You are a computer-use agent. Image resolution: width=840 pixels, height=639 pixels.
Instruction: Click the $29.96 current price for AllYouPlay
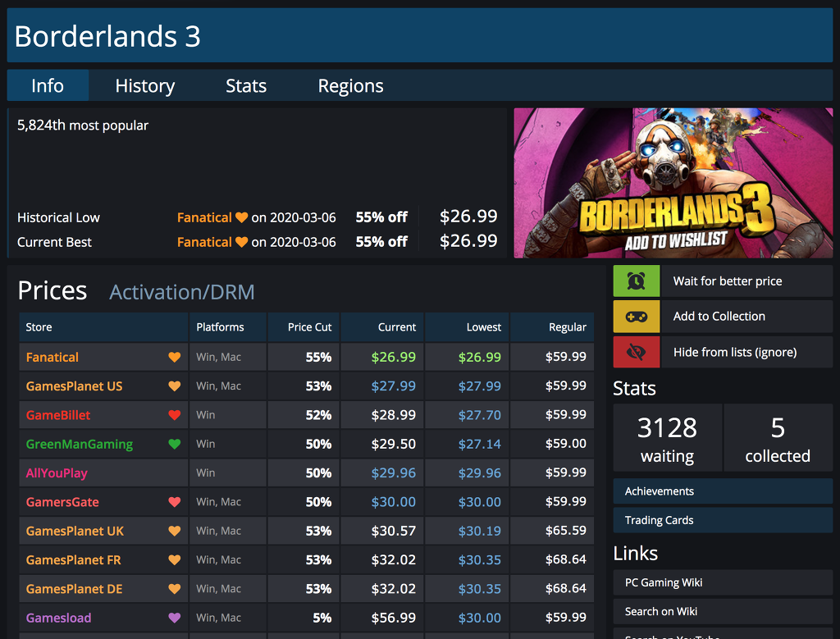(x=394, y=473)
